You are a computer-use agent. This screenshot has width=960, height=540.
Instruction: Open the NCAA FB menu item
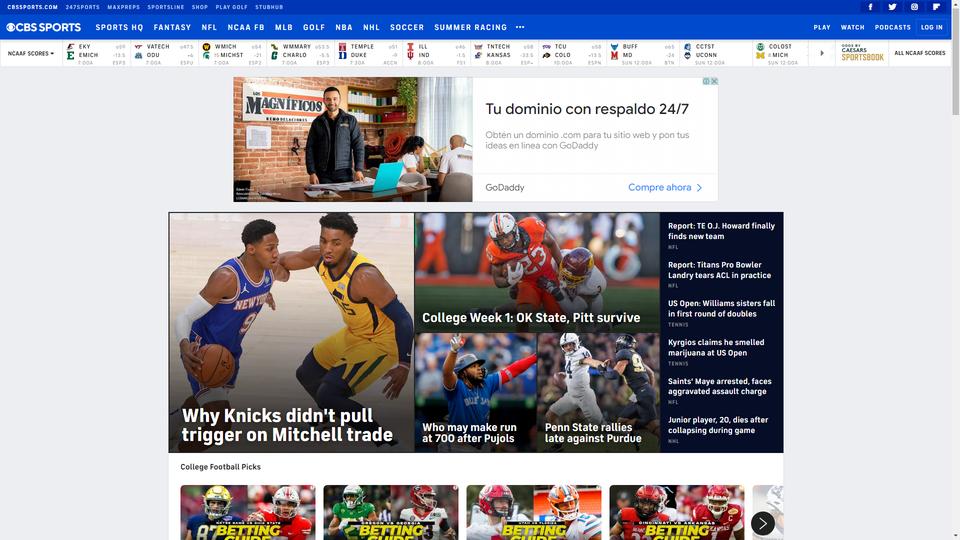246,28
